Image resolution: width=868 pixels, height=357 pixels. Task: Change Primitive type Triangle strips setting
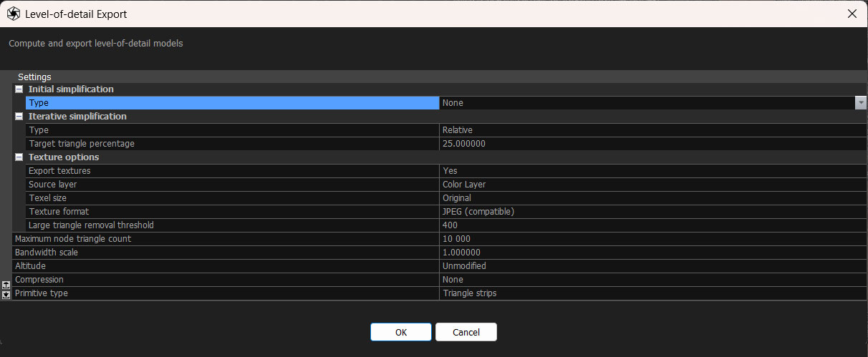(x=652, y=293)
